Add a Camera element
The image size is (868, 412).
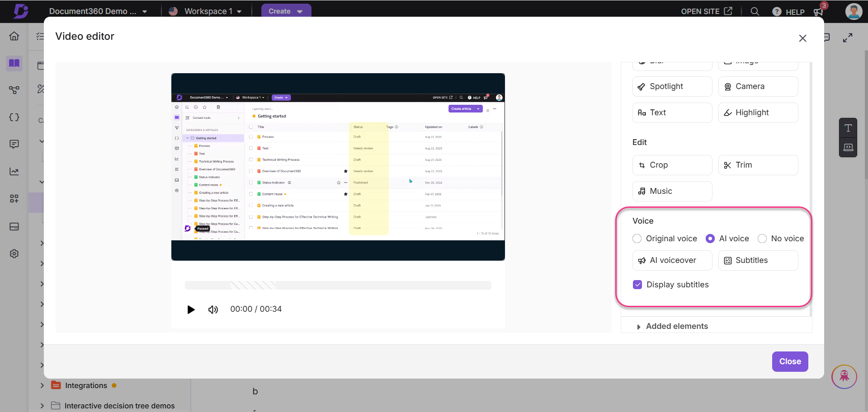click(x=758, y=86)
